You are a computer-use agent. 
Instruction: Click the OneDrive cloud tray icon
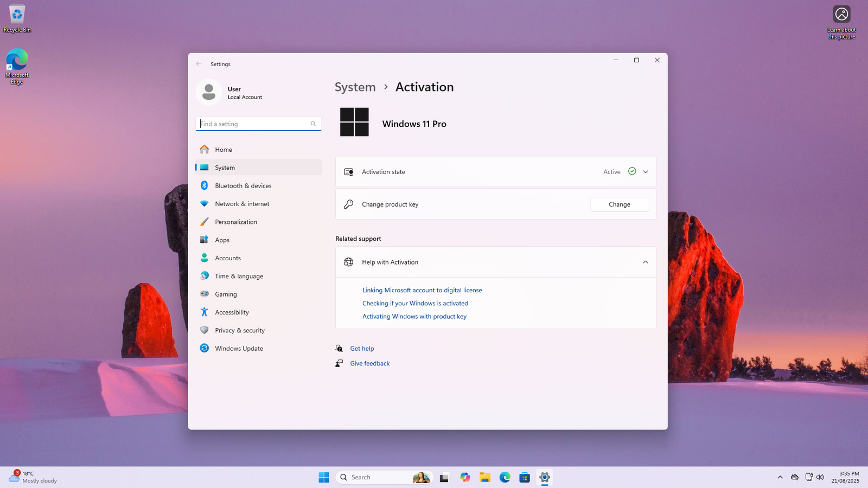(795, 477)
